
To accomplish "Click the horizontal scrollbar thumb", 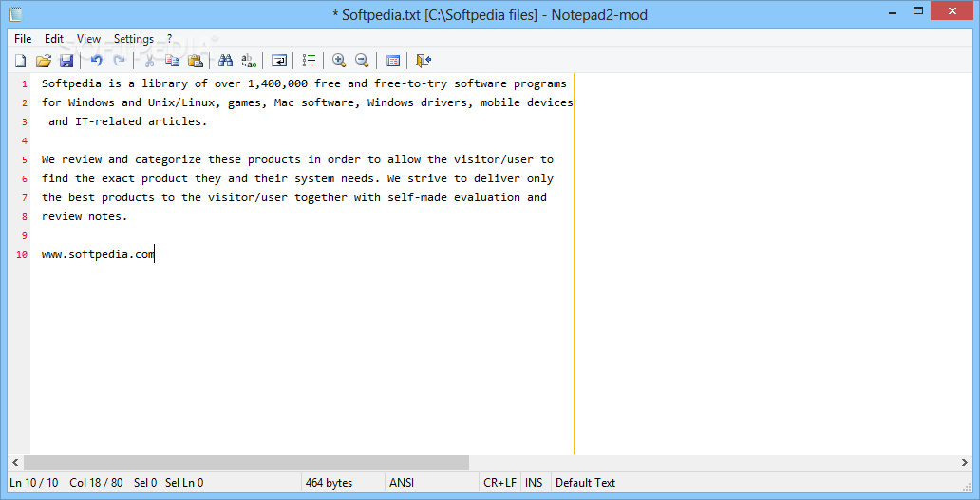I will click(246, 463).
